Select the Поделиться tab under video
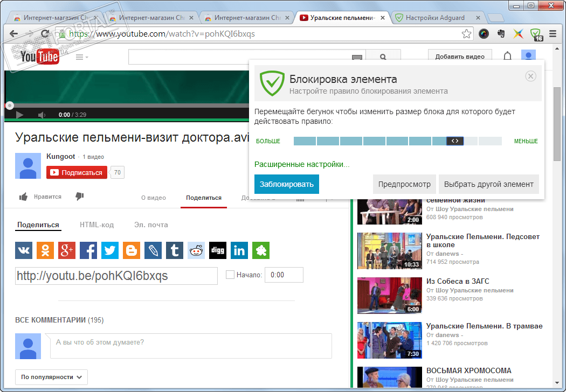 (x=204, y=198)
